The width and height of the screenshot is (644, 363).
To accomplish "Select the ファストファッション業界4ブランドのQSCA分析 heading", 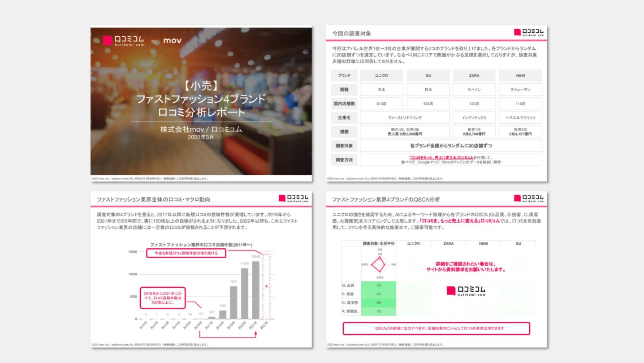I will [x=386, y=199].
